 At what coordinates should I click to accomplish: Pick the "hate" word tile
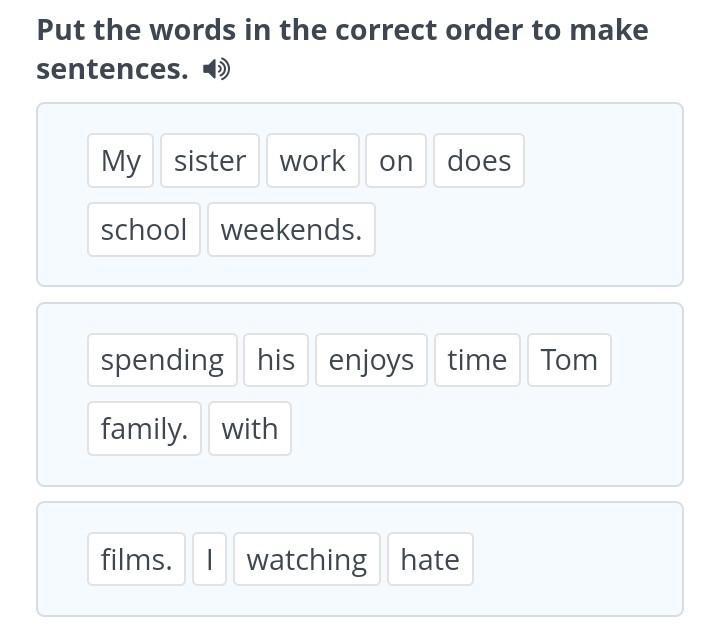point(430,560)
